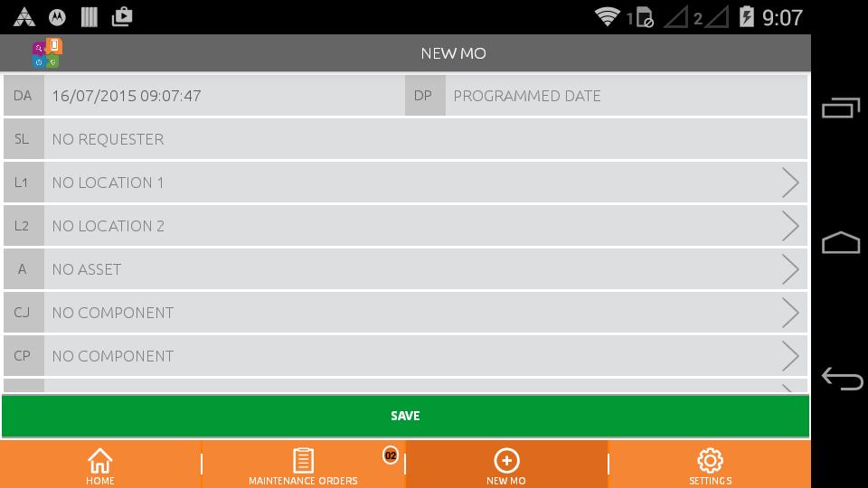Screen dimensions: 868x488
Task: Tap the SIM 2 signal icon
Action: [711, 17]
